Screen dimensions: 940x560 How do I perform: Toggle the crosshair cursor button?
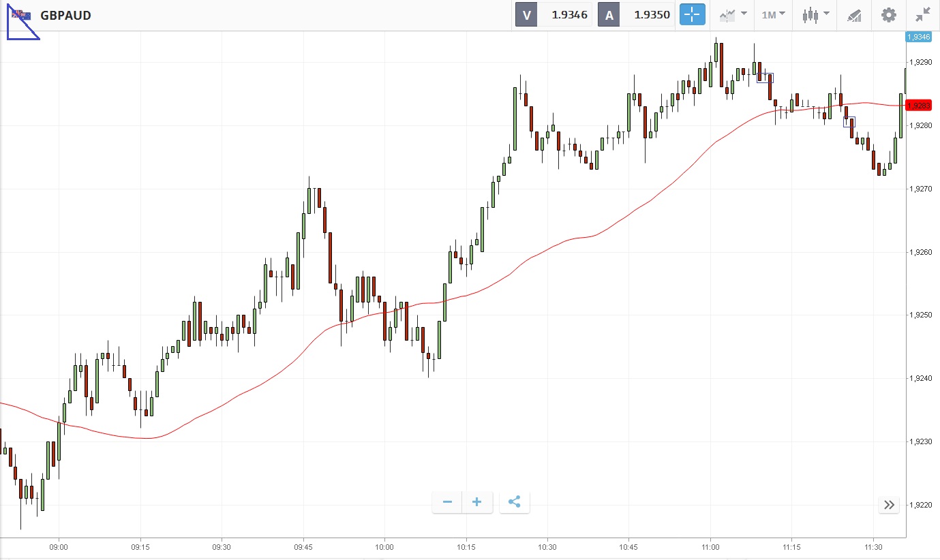coord(692,14)
